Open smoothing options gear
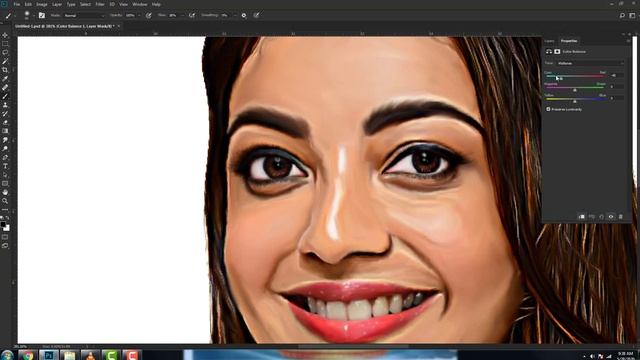Screen dimensions: 640x360 tap(244, 16)
